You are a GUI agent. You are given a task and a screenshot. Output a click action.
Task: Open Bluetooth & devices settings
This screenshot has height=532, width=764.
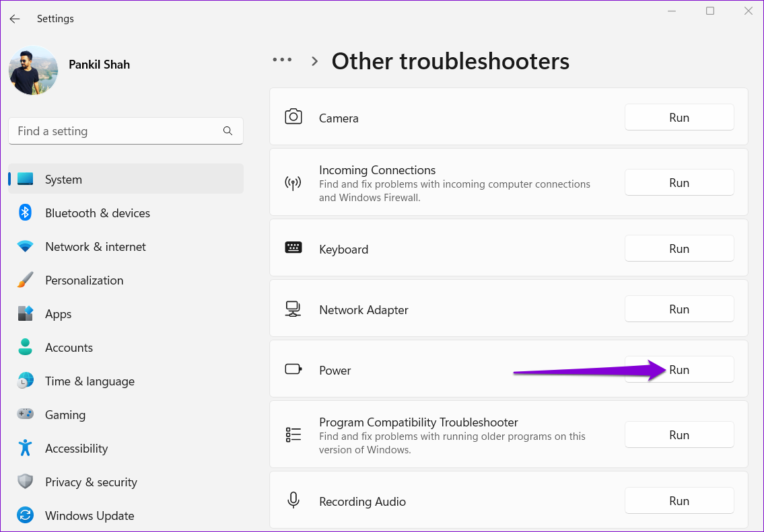point(97,213)
